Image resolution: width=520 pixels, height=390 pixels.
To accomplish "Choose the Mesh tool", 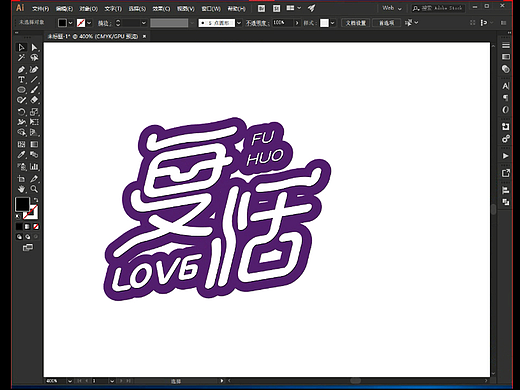I will coord(21,144).
